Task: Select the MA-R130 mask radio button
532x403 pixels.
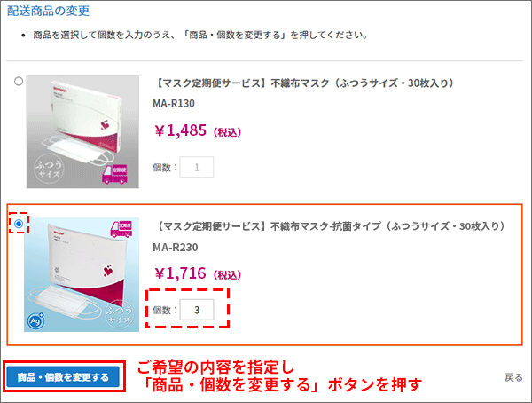Action: tap(19, 81)
